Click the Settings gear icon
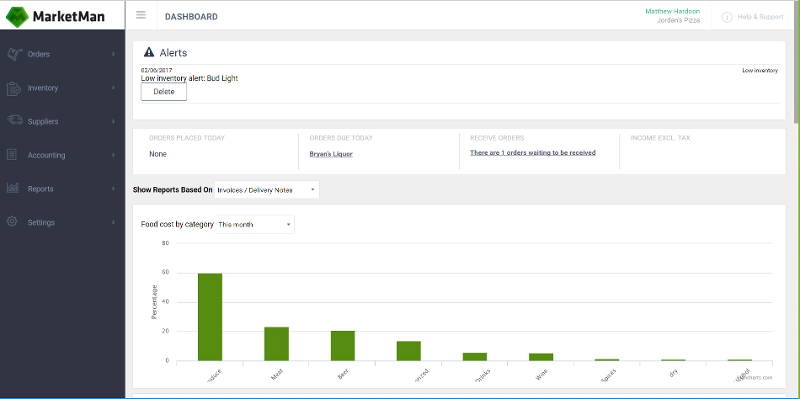This screenshot has width=800, height=399. pyautogui.click(x=12, y=221)
